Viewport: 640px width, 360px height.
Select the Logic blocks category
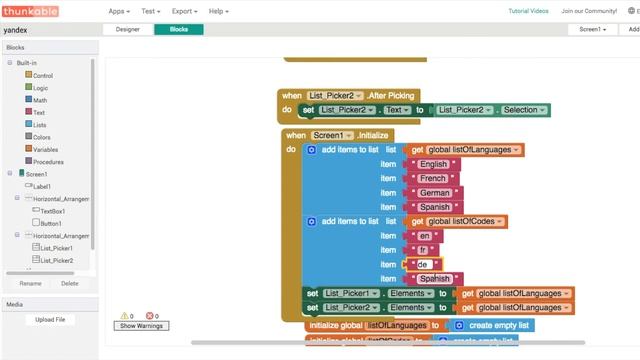click(x=37, y=87)
